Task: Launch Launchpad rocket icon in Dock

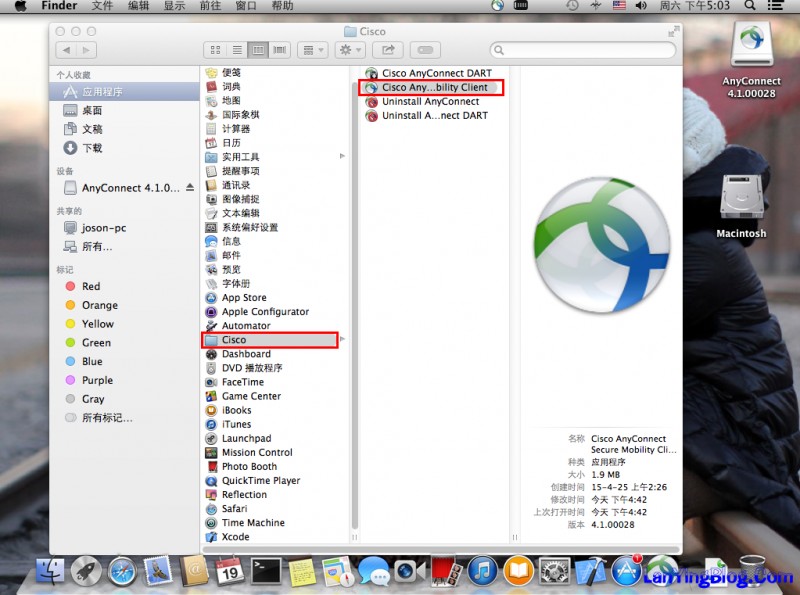Action: click(x=86, y=571)
